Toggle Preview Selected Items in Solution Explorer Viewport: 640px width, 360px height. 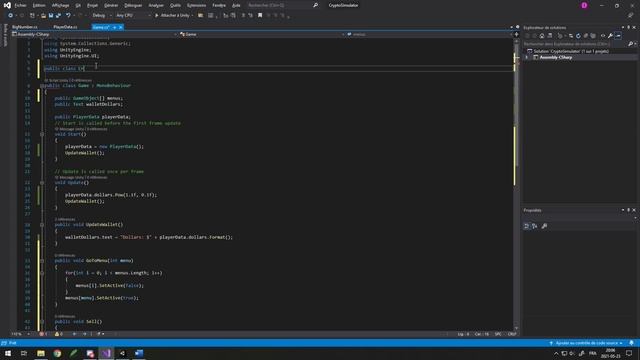pos(618,36)
